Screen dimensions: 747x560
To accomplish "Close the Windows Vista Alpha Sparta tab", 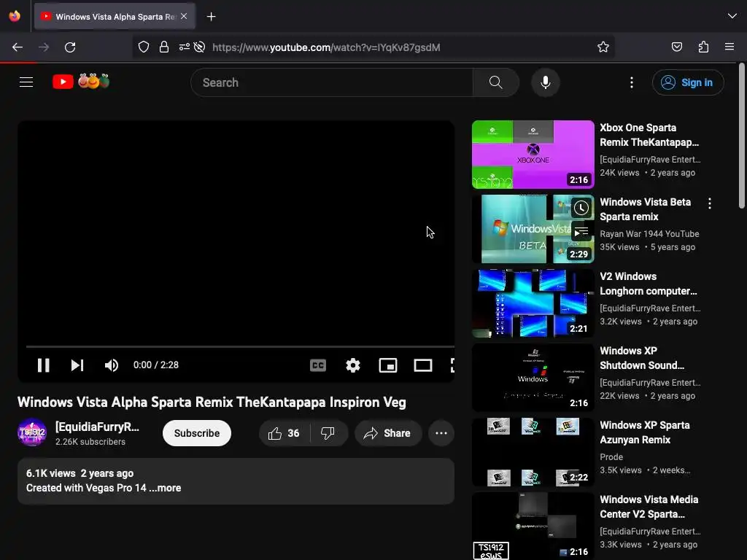I will coord(184,16).
